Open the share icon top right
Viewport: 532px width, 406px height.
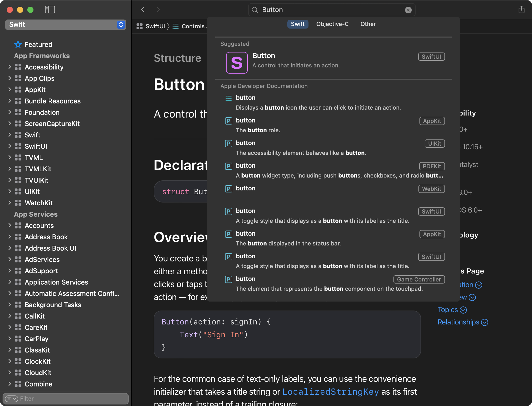pyautogui.click(x=522, y=10)
